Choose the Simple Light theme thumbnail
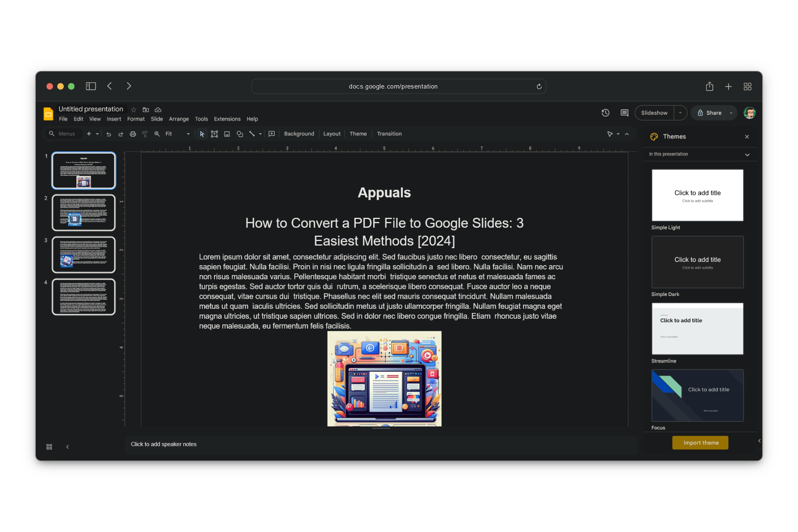798x532 pixels. pyautogui.click(x=697, y=195)
